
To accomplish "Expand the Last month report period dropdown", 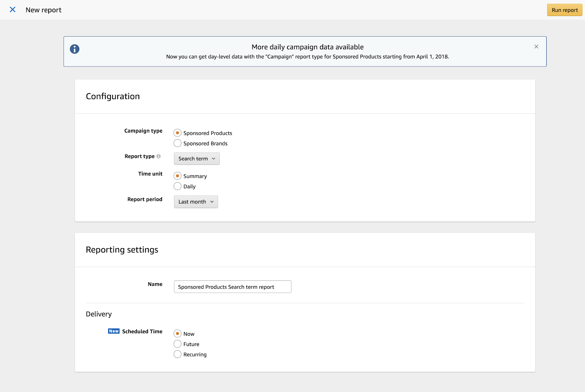I will tap(196, 202).
